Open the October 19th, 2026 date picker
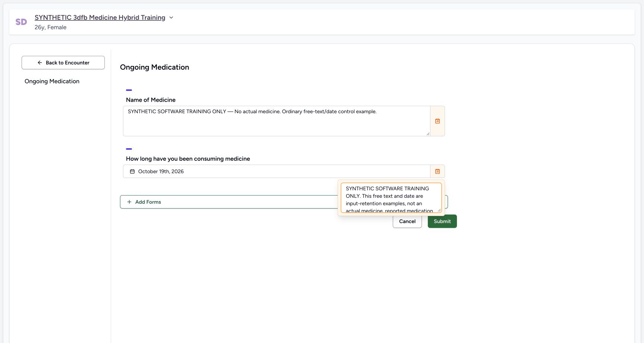 [277, 171]
